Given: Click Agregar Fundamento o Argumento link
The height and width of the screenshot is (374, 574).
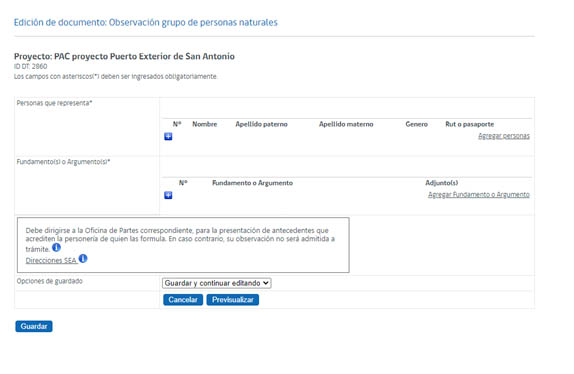Looking at the screenshot, I should tap(479, 194).
